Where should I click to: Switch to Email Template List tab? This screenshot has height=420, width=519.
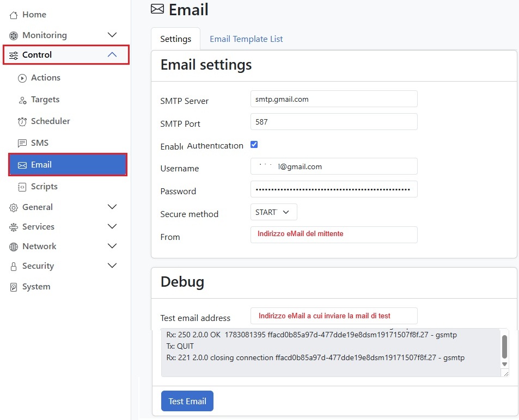point(246,39)
